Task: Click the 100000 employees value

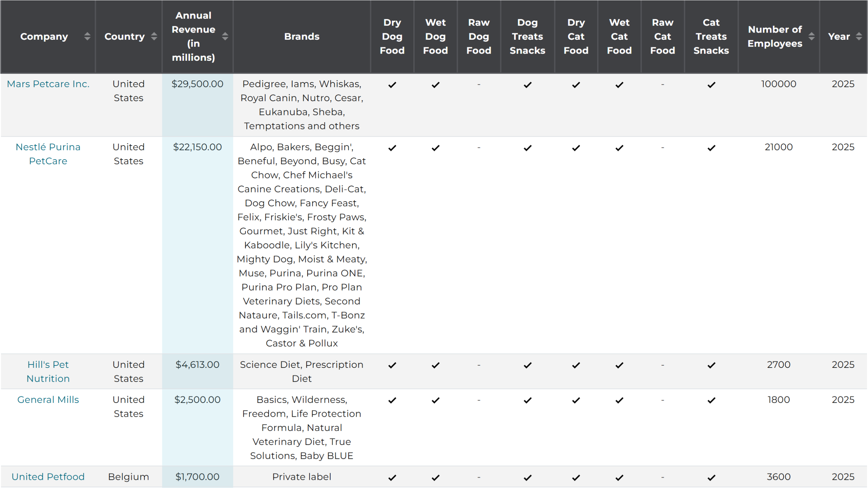Action: [x=778, y=84]
